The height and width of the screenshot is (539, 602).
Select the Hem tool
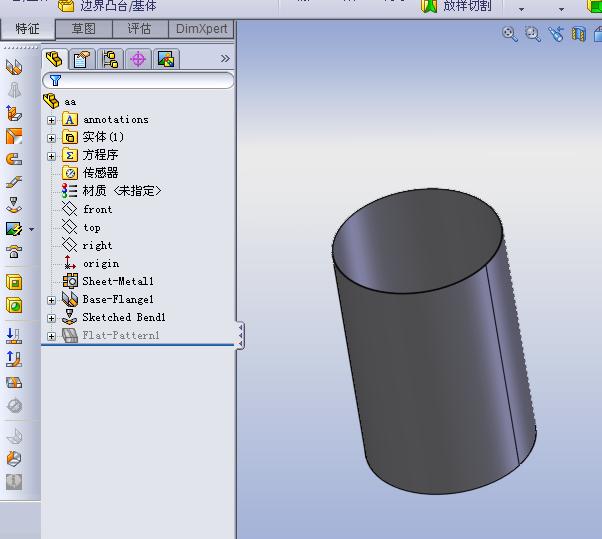coord(14,159)
